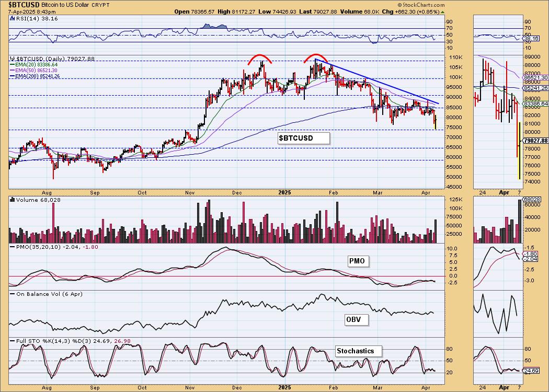Click the green up-arrow beside the change percent
549x392 pixels.
[x=442, y=12]
